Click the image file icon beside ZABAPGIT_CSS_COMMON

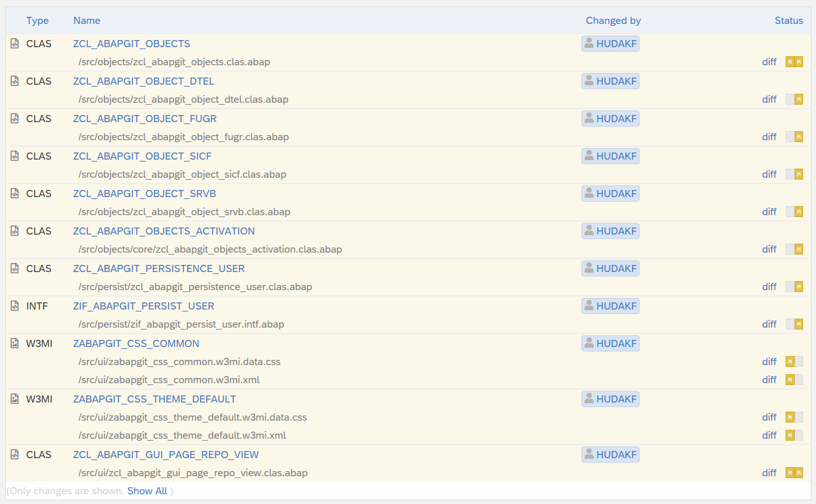tap(15, 343)
